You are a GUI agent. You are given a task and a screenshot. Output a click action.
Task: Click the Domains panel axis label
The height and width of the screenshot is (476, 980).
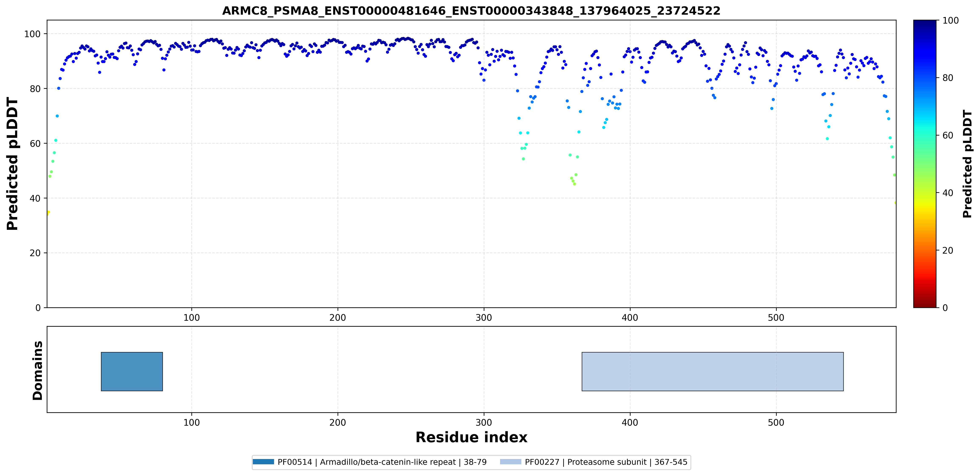click(x=38, y=371)
